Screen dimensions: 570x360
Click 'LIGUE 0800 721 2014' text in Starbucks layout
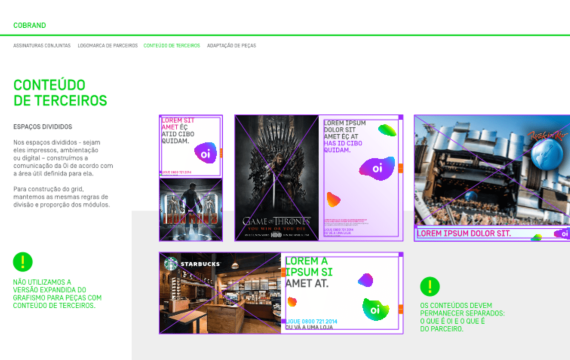pos(312,321)
